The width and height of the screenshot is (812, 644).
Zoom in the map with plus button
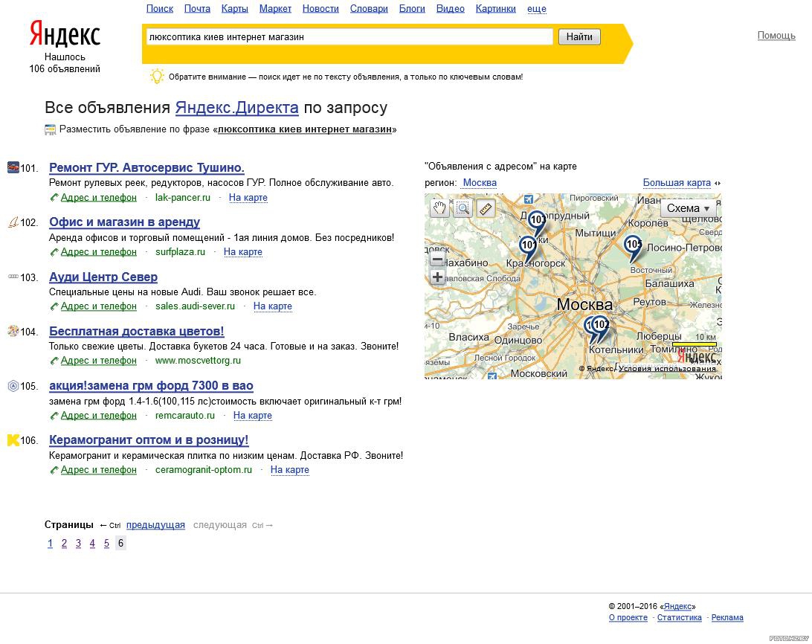pyautogui.click(x=437, y=277)
